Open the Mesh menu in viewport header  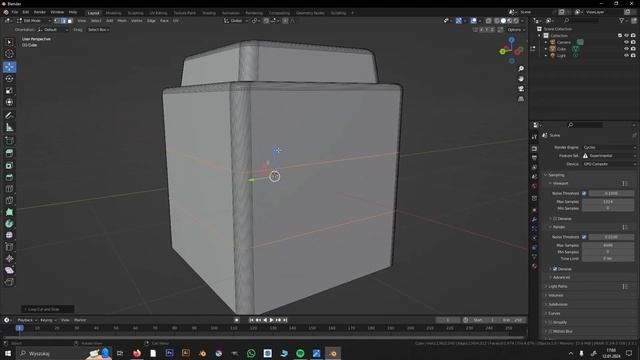point(122,20)
